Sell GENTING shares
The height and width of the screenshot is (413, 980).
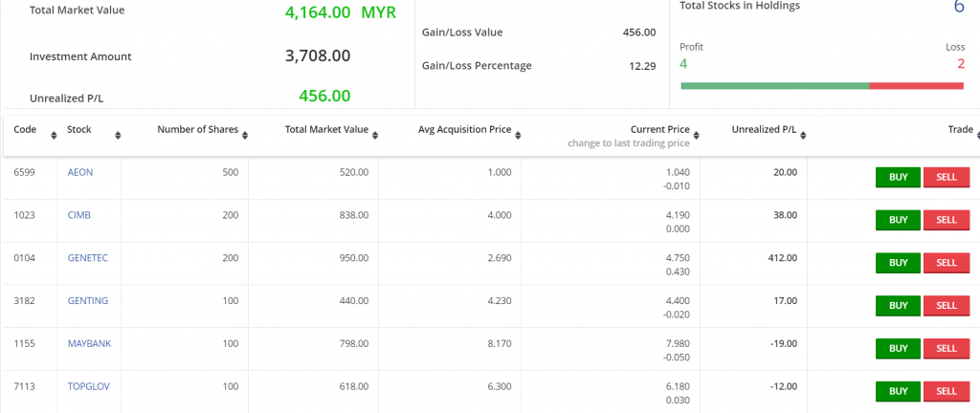(x=947, y=306)
